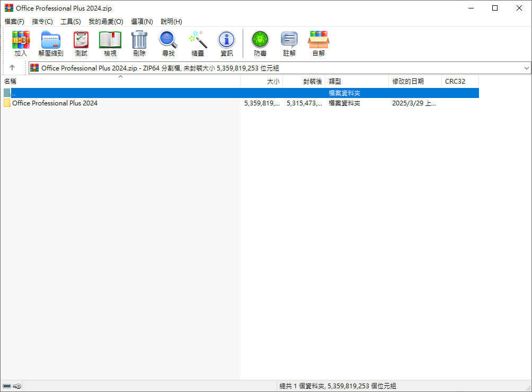Click the 檔案資料夾 type text in the highlighted row
This screenshot has height=392, width=532.
point(344,93)
